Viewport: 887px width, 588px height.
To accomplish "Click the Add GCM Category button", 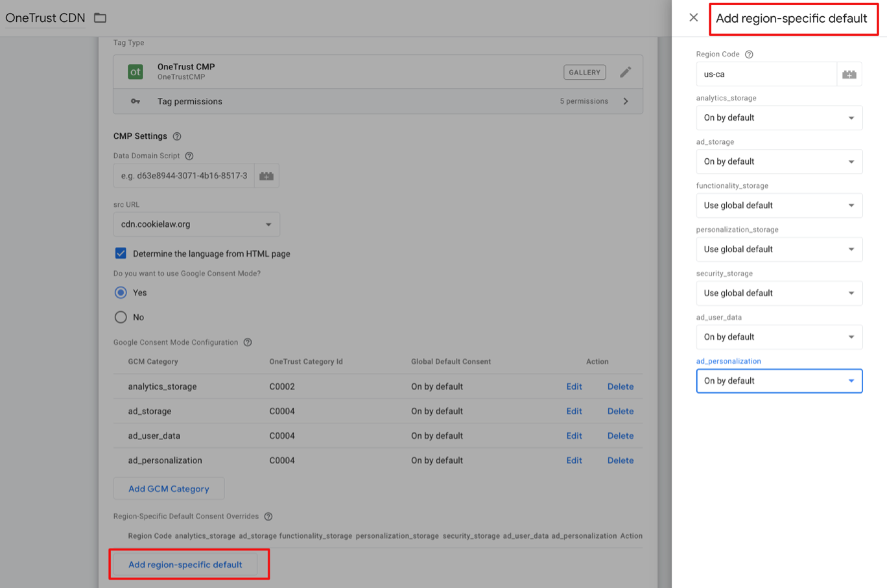I will [x=168, y=488].
